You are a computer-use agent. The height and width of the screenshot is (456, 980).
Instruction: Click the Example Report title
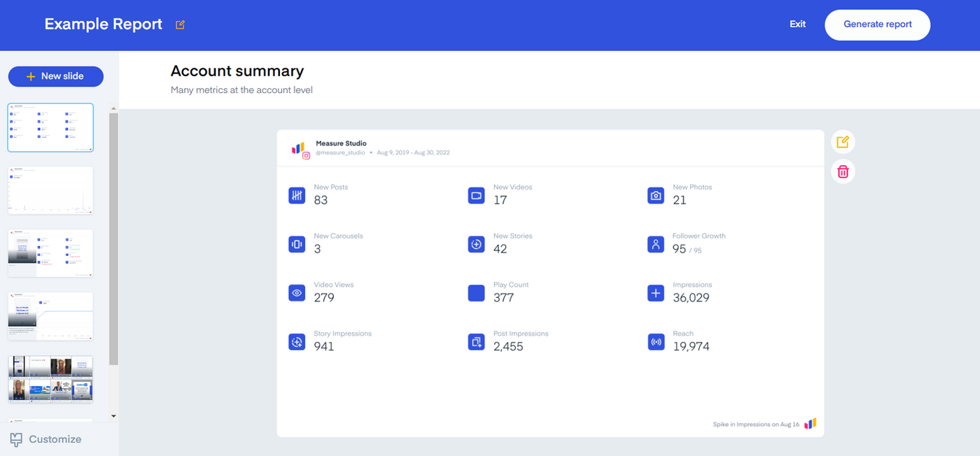click(x=104, y=24)
